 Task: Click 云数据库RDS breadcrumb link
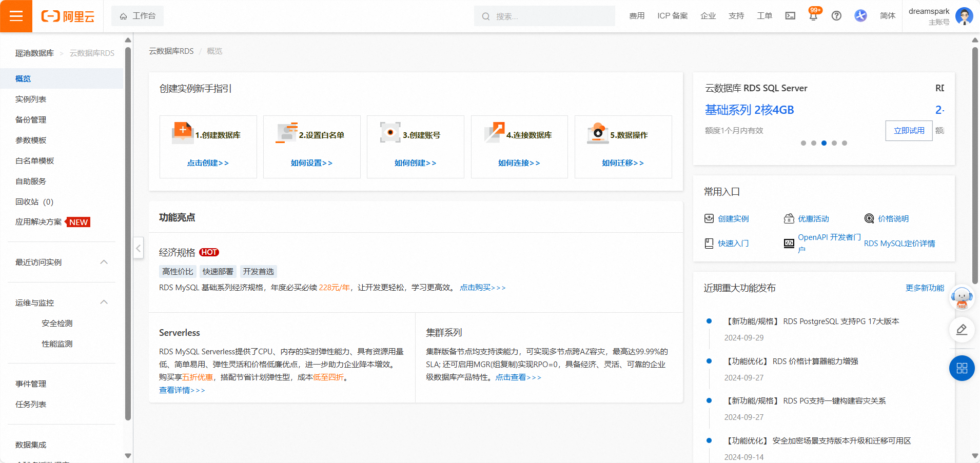(x=171, y=51)
